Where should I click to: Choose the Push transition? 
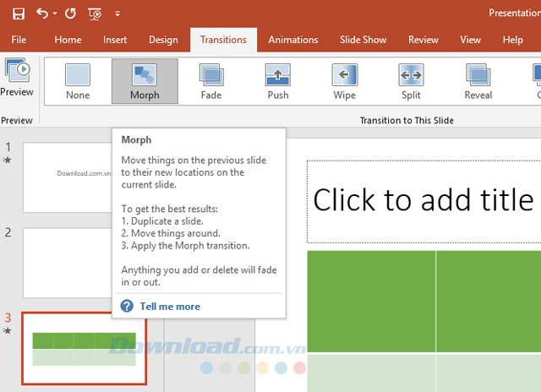click(x=278, y=81)
